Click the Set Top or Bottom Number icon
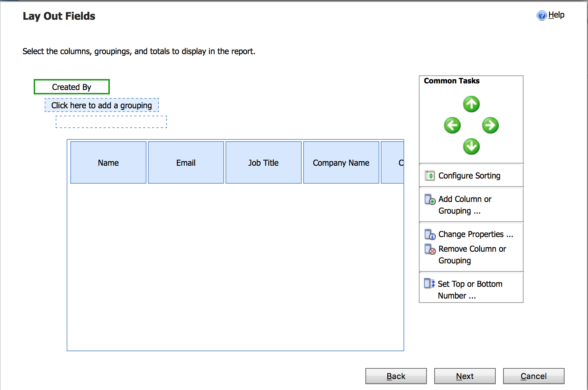 click(429, 284)
